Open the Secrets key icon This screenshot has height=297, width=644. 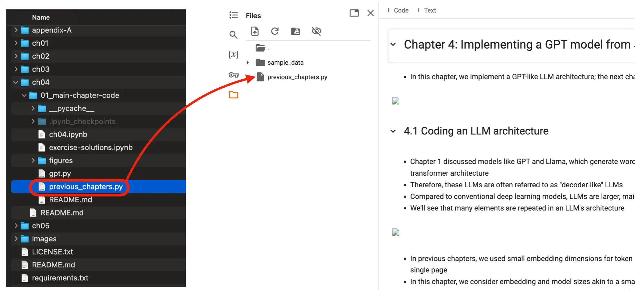tap(233, 75)
